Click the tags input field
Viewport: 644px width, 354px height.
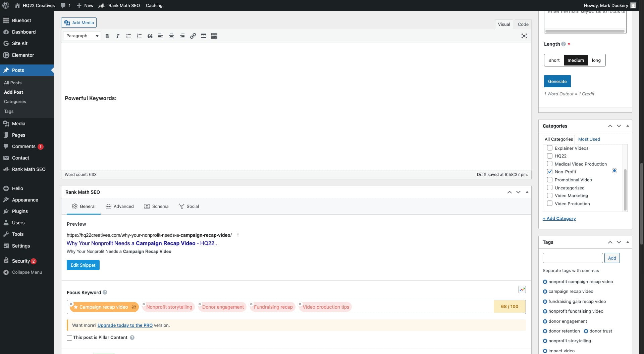[x=573, y=258]
